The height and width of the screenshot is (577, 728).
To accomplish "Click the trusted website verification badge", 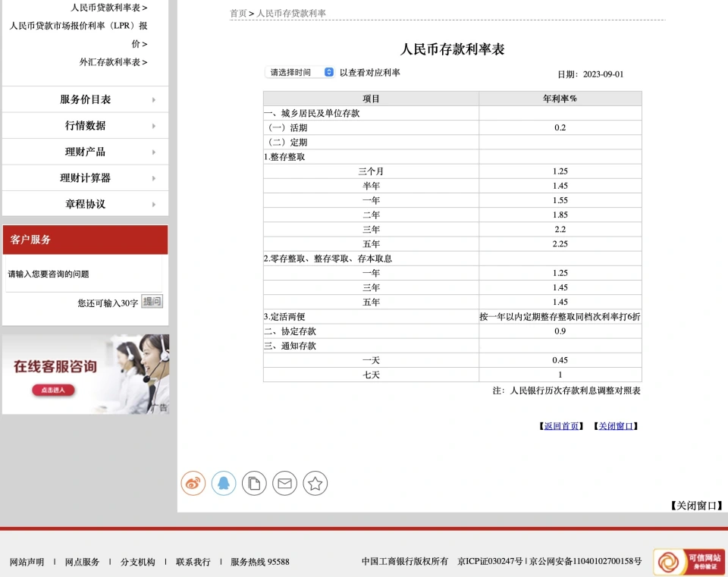I will click(x=689, y=562).
